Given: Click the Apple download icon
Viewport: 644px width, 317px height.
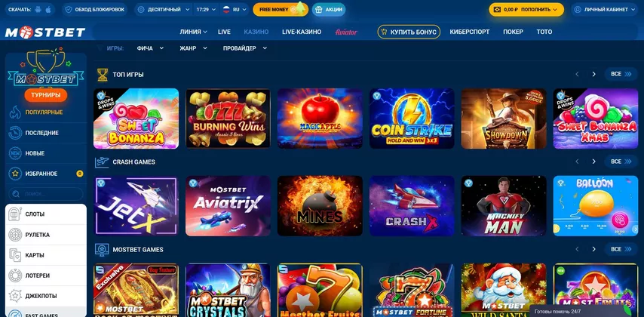Looking at the screenshot, I should pyautogui.click(x=48, y=10).
